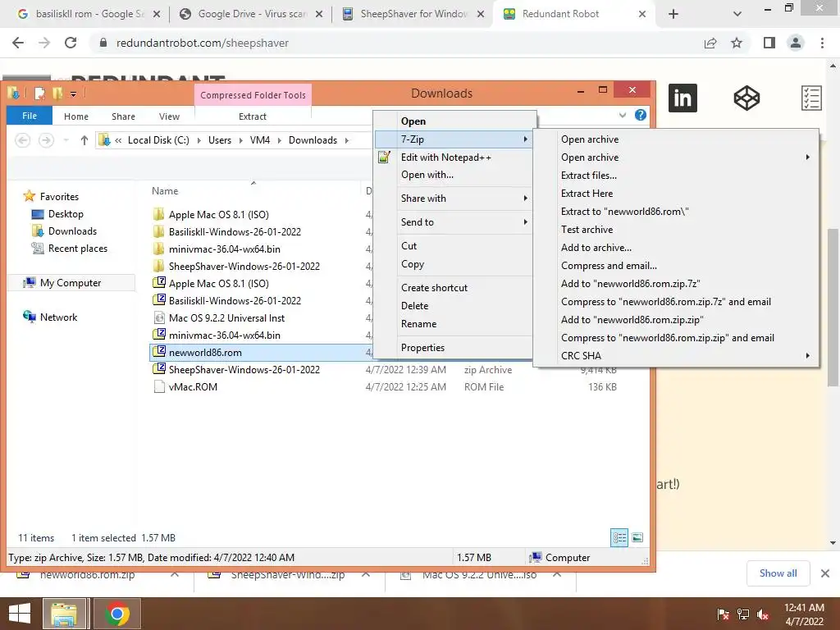Click the share page icon in address bar
Image resolution: width=840 pixels, height=630 pixels.
[710, 43]
